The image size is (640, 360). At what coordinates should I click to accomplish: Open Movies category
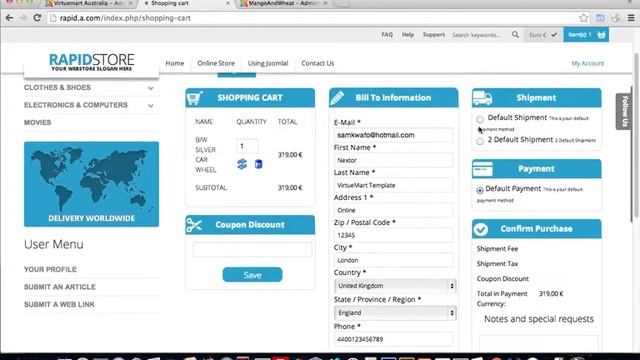[x=38, y=122]
